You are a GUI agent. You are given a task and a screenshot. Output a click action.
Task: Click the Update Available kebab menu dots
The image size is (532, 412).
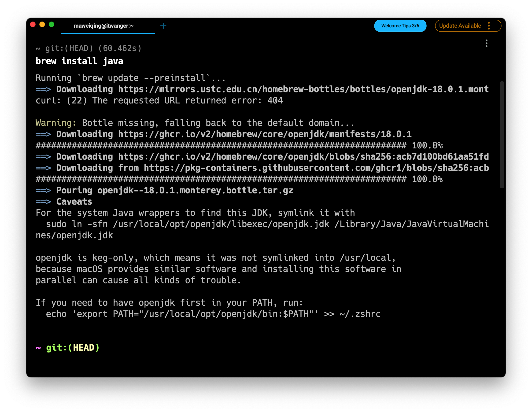[489, 26]
